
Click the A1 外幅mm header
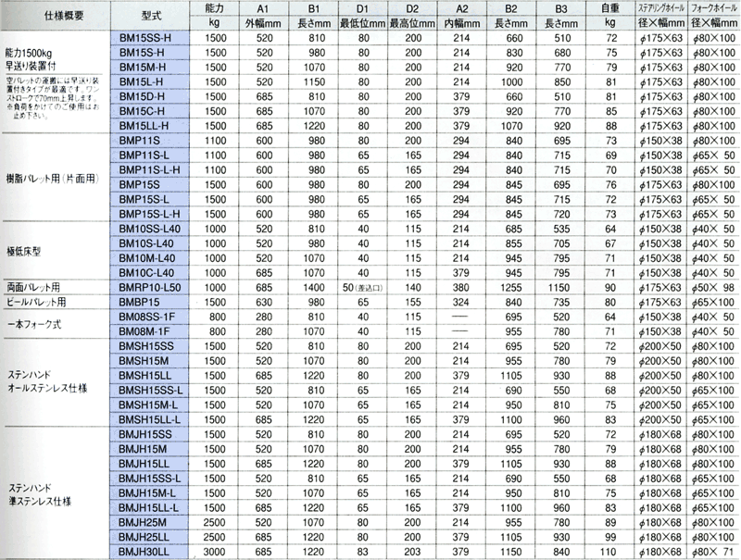263,16
